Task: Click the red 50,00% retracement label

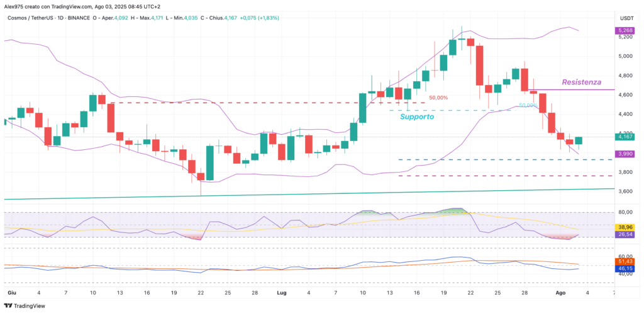Action: pyautogui.click(x=438, y=98)
